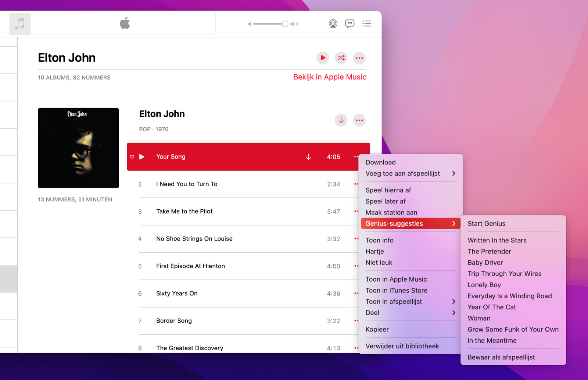
Task: Open more options for No Shoe Strings On Louise
Action: click(356, 238)
